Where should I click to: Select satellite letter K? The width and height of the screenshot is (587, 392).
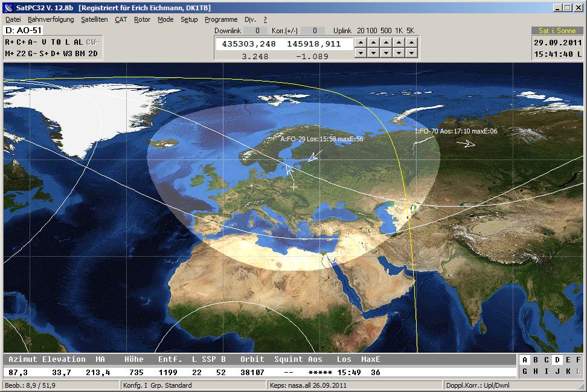[568, 371]
